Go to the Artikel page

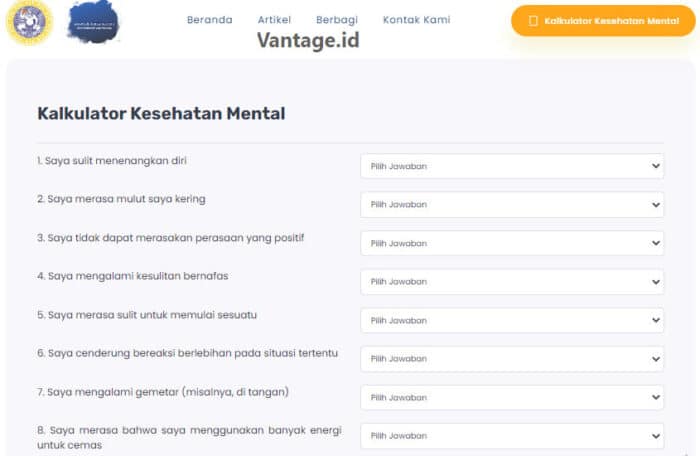(x=274, y=20)
